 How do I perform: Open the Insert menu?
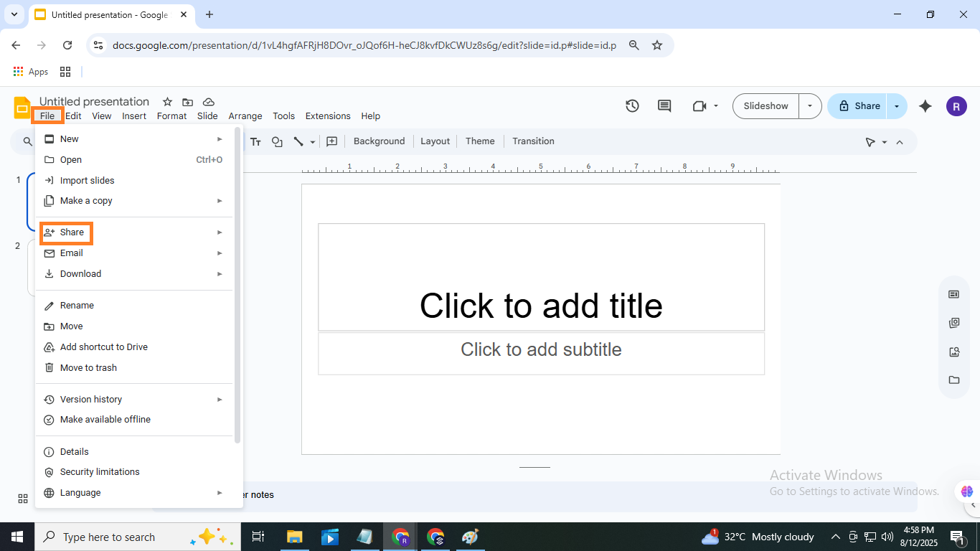pyautogui.click(x=133, y=116)
